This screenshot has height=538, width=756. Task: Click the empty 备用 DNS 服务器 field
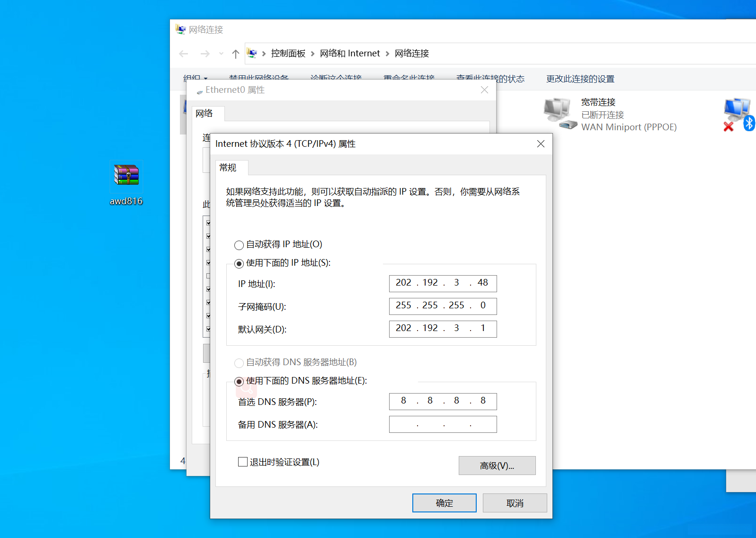point(443,424)
